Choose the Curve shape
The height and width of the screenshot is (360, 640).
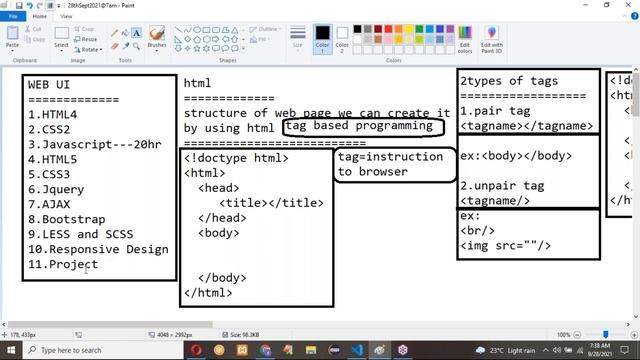pos(188,30)
